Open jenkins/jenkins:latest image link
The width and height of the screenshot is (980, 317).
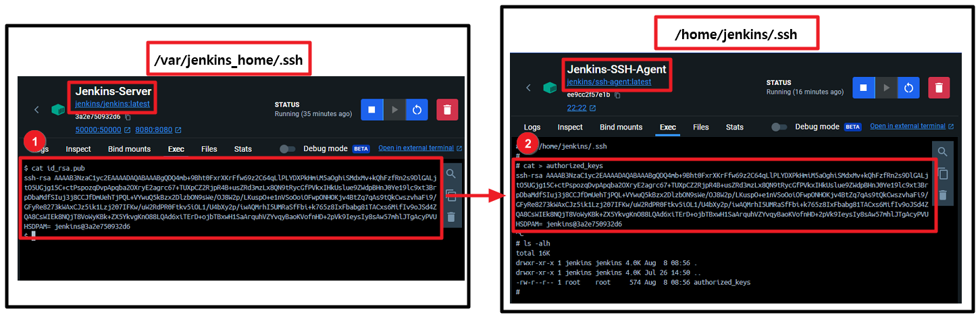[x=113, y=105]
